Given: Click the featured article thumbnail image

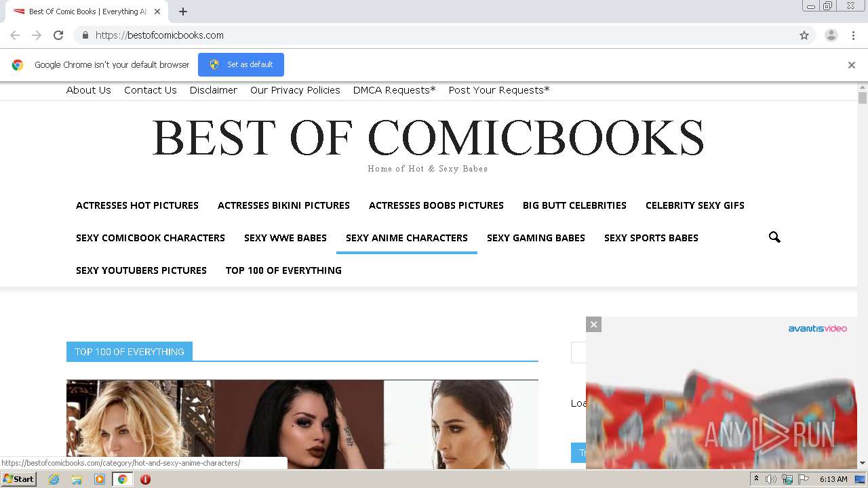Looking at the screenshot, I should pos(302,424).
